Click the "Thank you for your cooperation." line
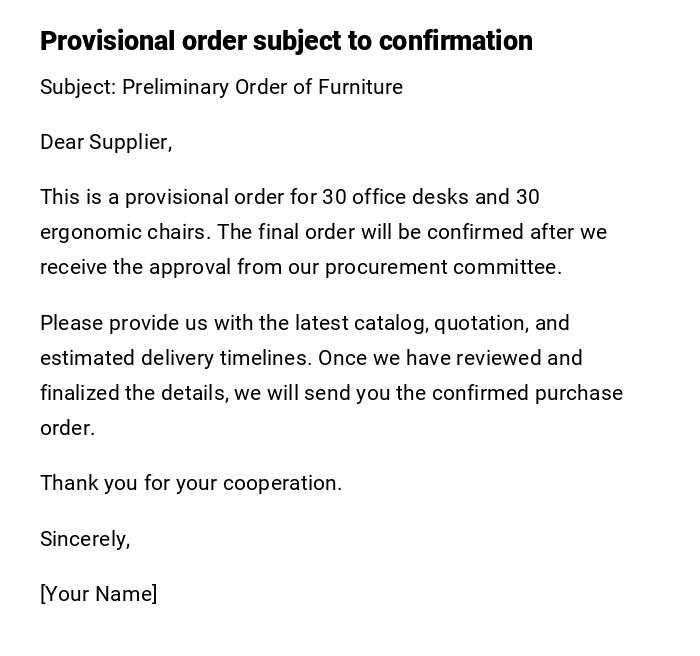 click(x=191, y=483)
